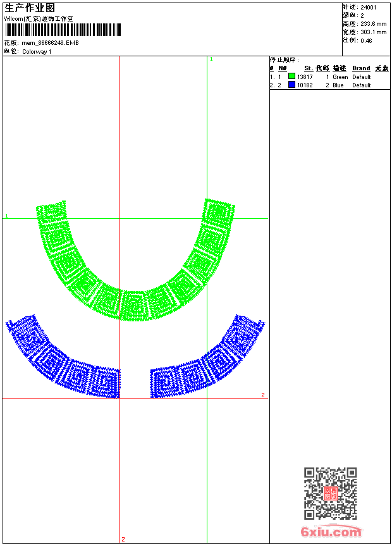This screenshot has width=392, height=544.
Task: Click the 元素 column header
Action: [x=382, y=68]
